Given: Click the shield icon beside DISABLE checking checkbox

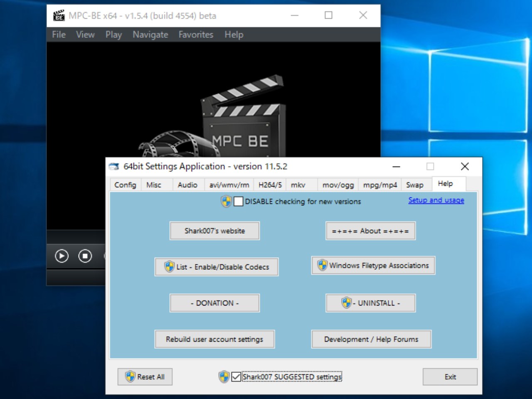Looking at the screenshot, I should click(226, 202).
